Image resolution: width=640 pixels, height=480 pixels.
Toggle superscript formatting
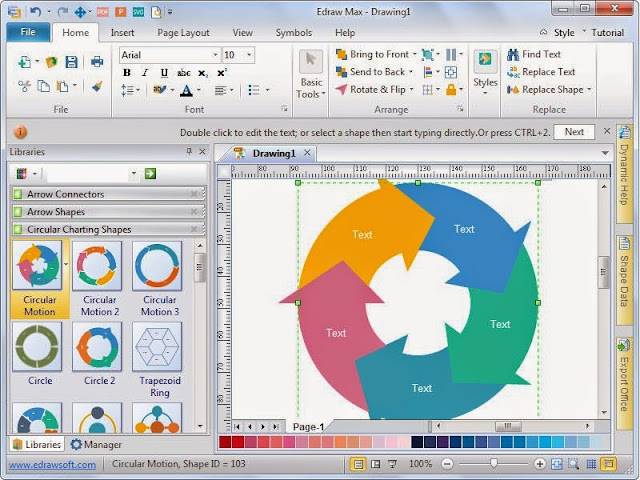[x=222, y=73]
